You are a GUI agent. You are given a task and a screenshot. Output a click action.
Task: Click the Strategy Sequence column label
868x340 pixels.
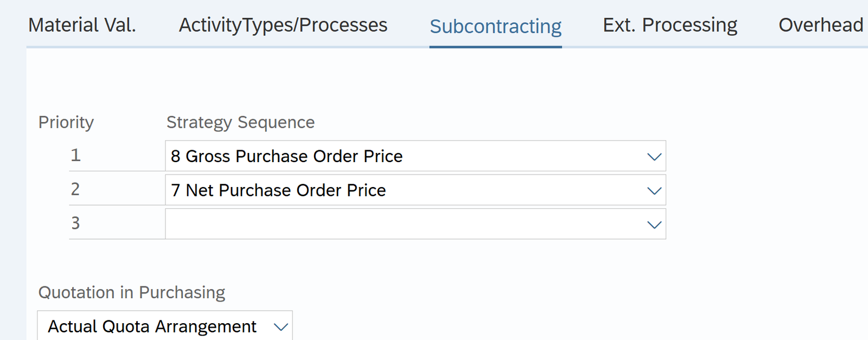coord(240,123)
